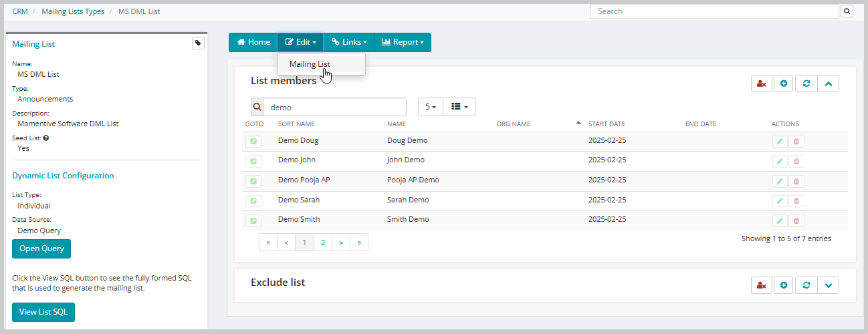Viewport: 868px width, 334px height.
Task: Expand the Exclude list section
Action: tap(828, 285)
